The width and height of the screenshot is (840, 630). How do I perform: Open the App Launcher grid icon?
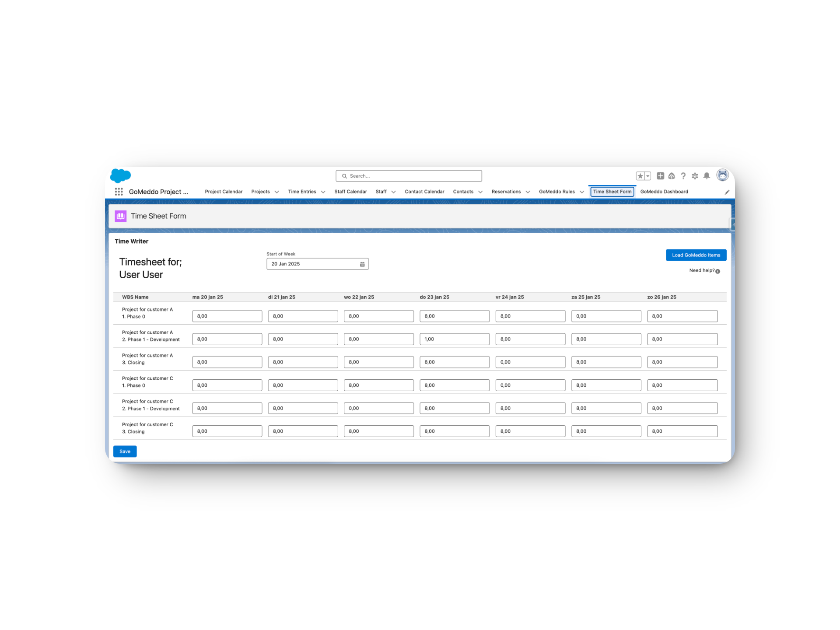tap(119, 192)
